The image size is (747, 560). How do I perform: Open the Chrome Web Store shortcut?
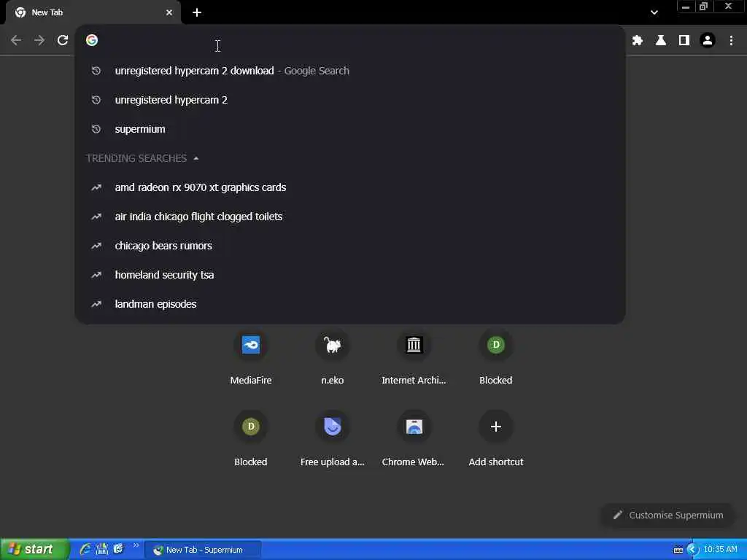(414, 439)
